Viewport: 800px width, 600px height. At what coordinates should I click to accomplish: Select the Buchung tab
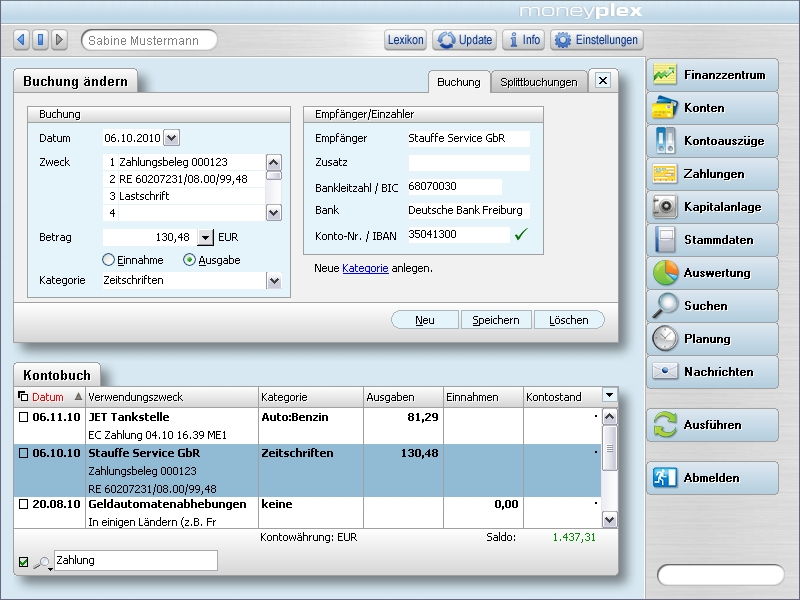[458, 82]
